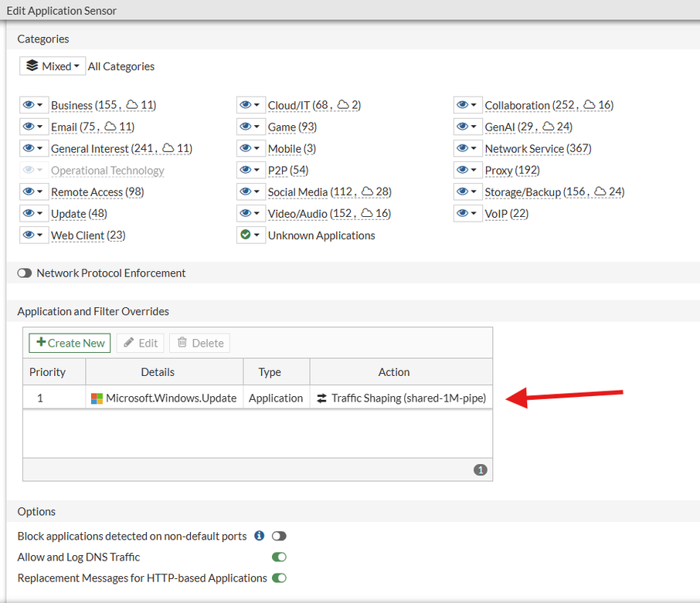Click the Game (93) category label
The image size is (700, 603).
[x=292, y=127]
